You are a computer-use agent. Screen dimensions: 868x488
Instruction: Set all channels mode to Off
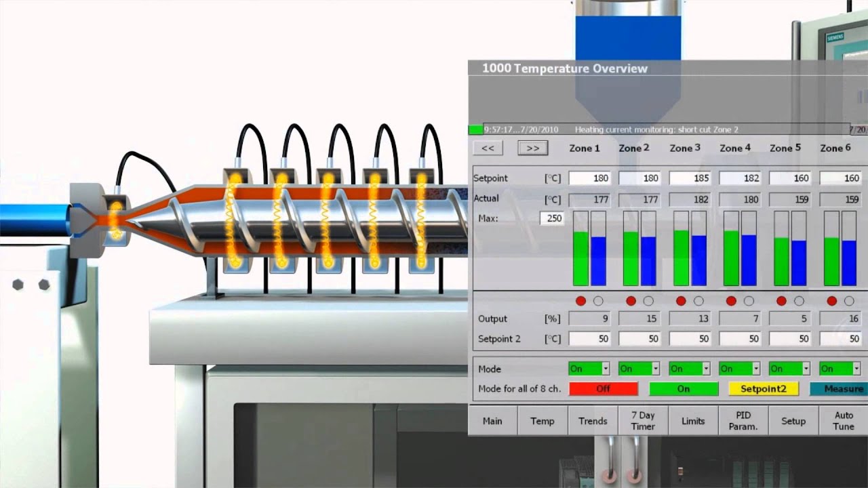click(x=603, y=389)
